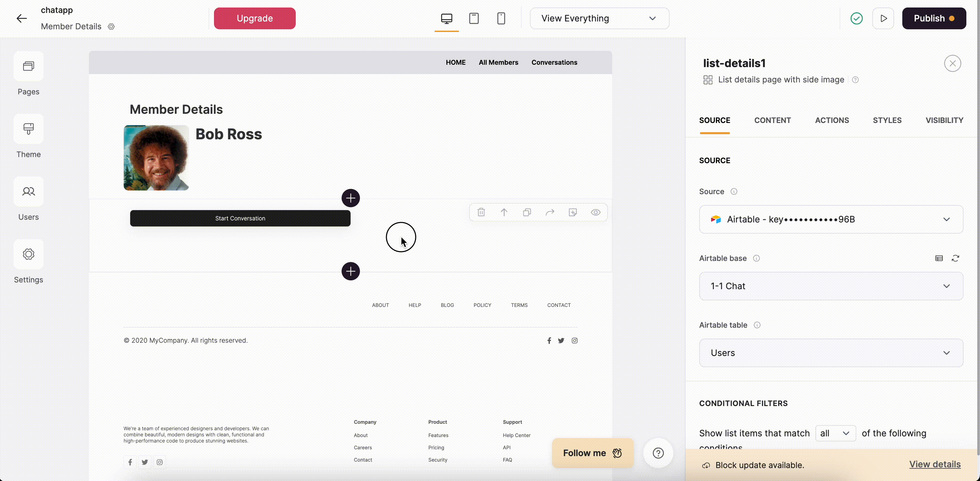980x481 pixels.
Task: Open the Pages panel icon
Action: (x=29, y=66)
